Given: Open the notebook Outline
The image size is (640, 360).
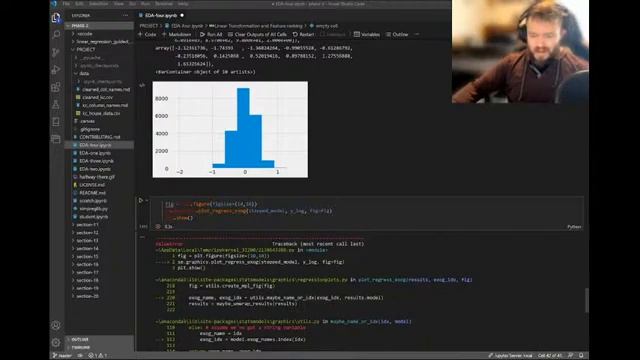Looking at the screenshot, I should click(397, 34).
